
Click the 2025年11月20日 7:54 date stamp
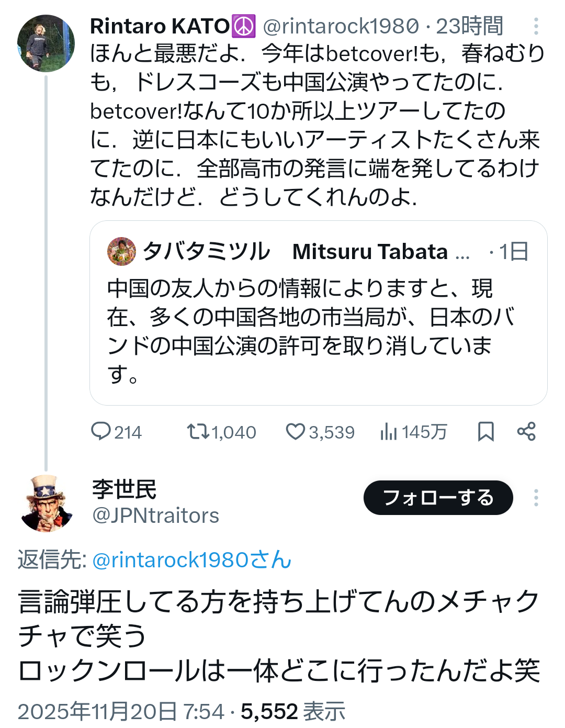(x=121, y=712)
